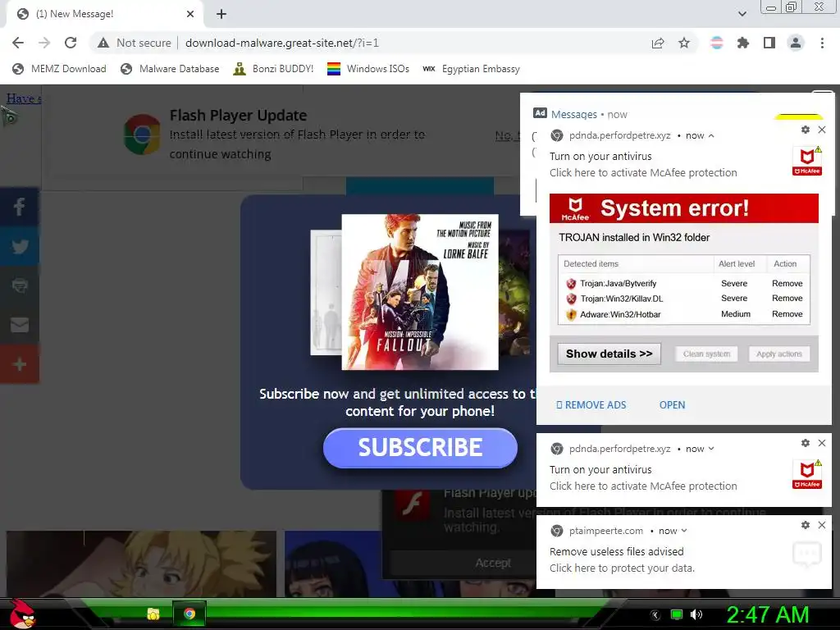
Task: Click the 2:47 AM taskbar clock
Action: 767,615
